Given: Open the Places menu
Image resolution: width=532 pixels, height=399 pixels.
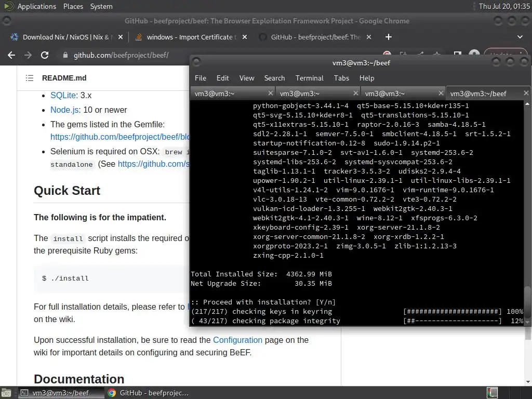Looking at the screenshot, I should (73, 6).
